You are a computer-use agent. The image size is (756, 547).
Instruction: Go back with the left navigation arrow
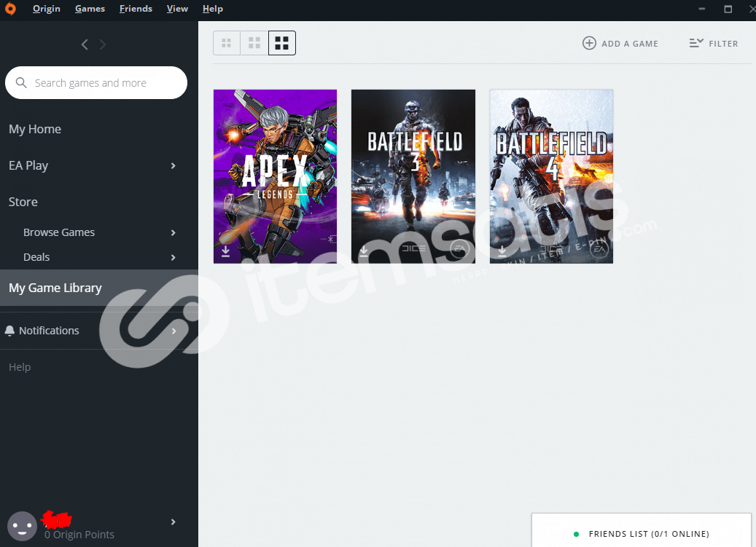85,44
